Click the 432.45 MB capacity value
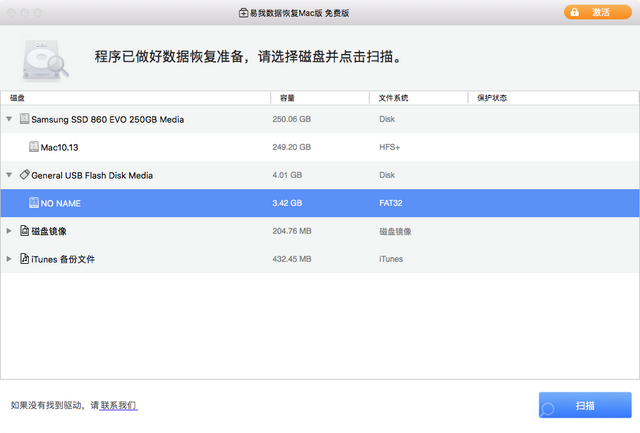The width and height of the screenshot is (640, 433). tap(292, 259)
